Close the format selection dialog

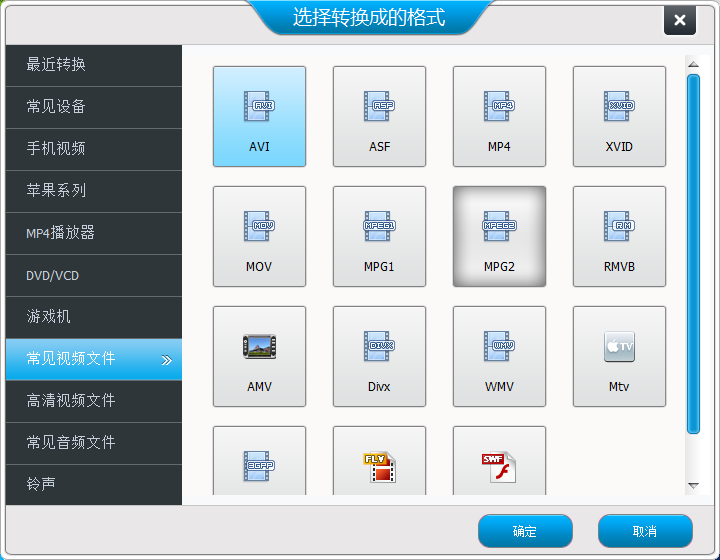[x=680, y=20]
